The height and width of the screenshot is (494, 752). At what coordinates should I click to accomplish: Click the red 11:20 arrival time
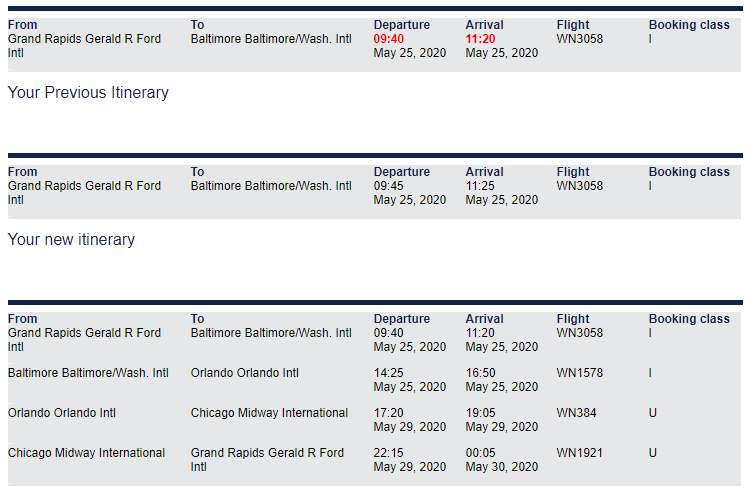tap(480, 39)
